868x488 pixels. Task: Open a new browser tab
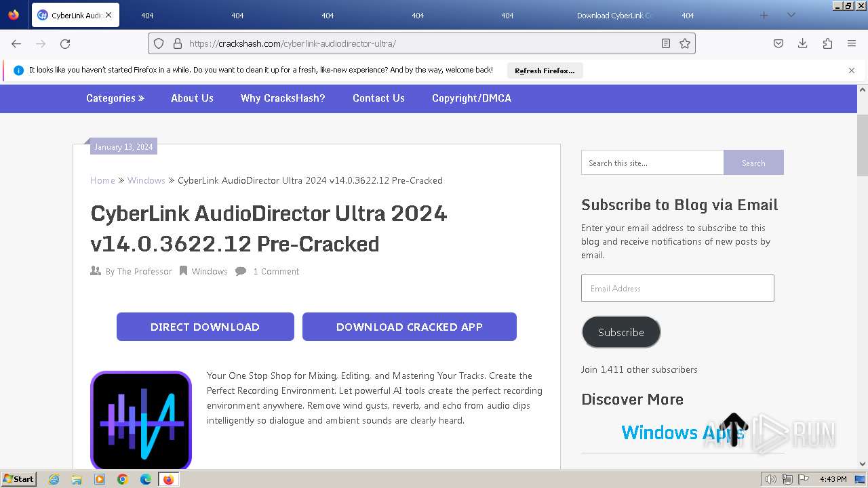[764, 15]
